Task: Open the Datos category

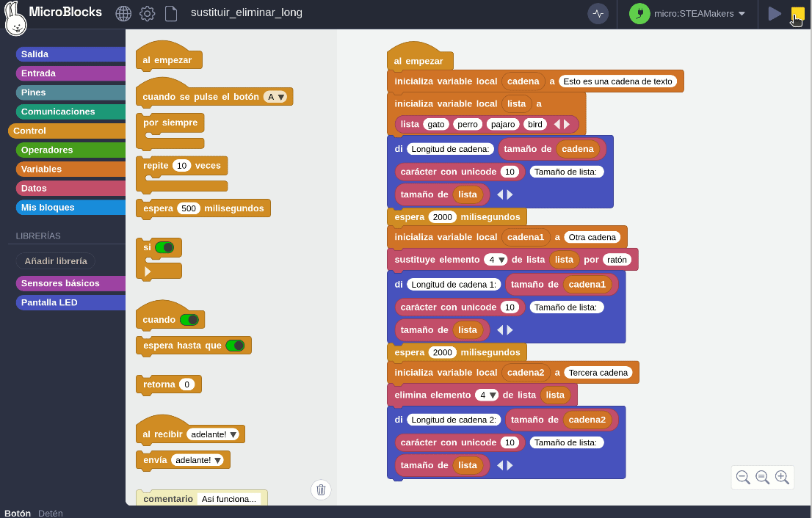Action: tap(70, 189)
